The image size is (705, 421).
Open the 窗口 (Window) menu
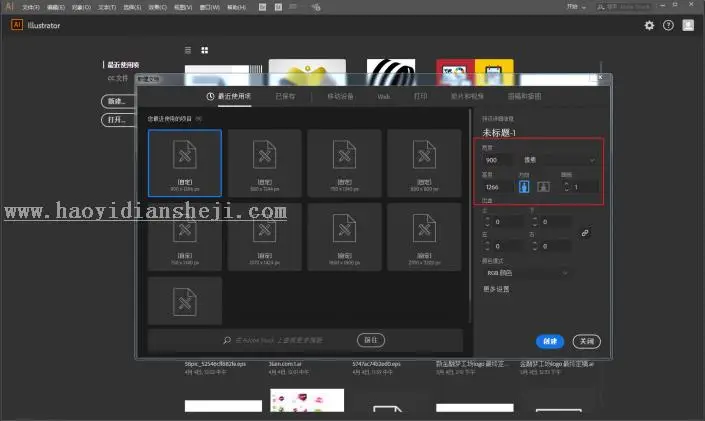click(x=210, y=7)
